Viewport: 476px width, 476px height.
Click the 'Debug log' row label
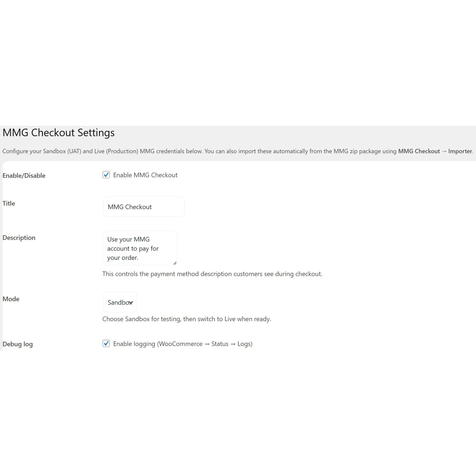tap(18, 344)
